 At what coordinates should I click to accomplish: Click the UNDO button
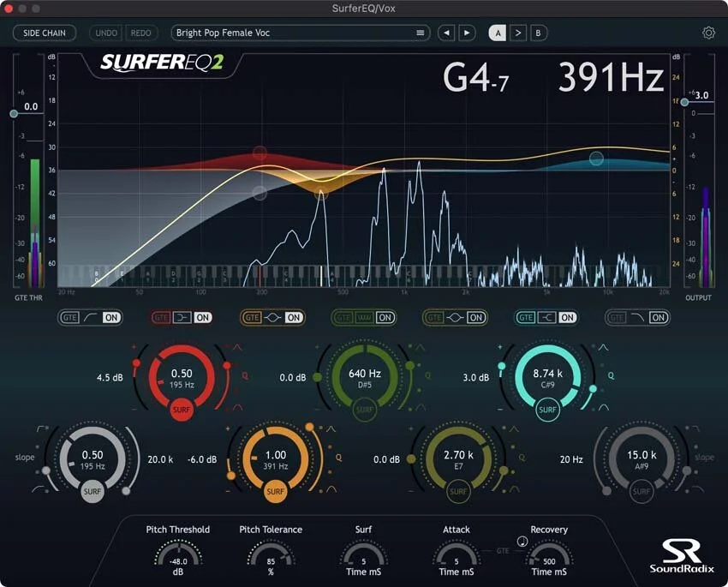click(x=106, y=33)
